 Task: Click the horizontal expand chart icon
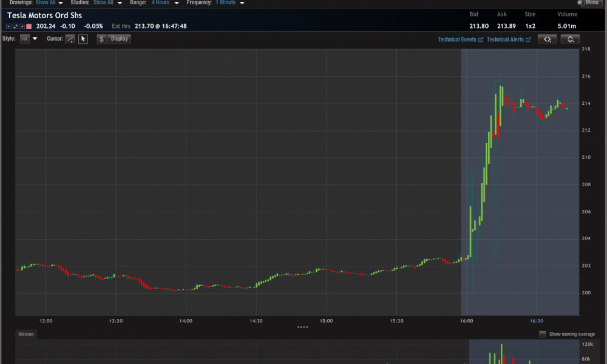[547, 39]
